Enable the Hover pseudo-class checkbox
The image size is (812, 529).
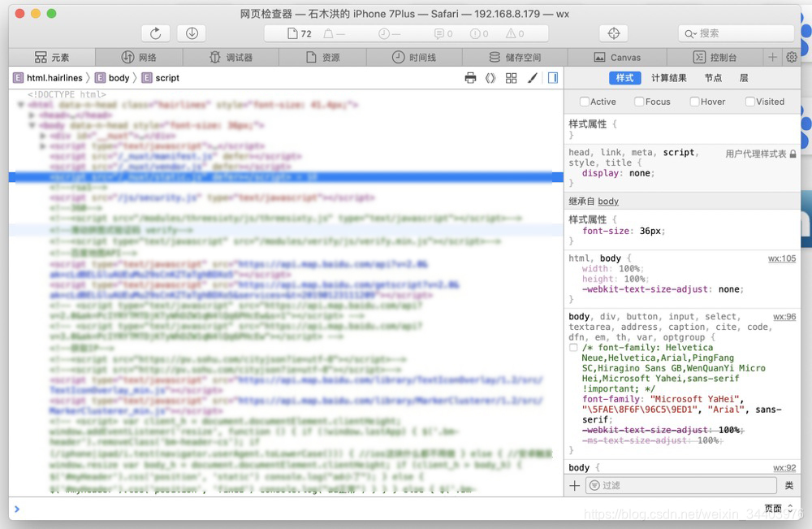coord(694,102)
